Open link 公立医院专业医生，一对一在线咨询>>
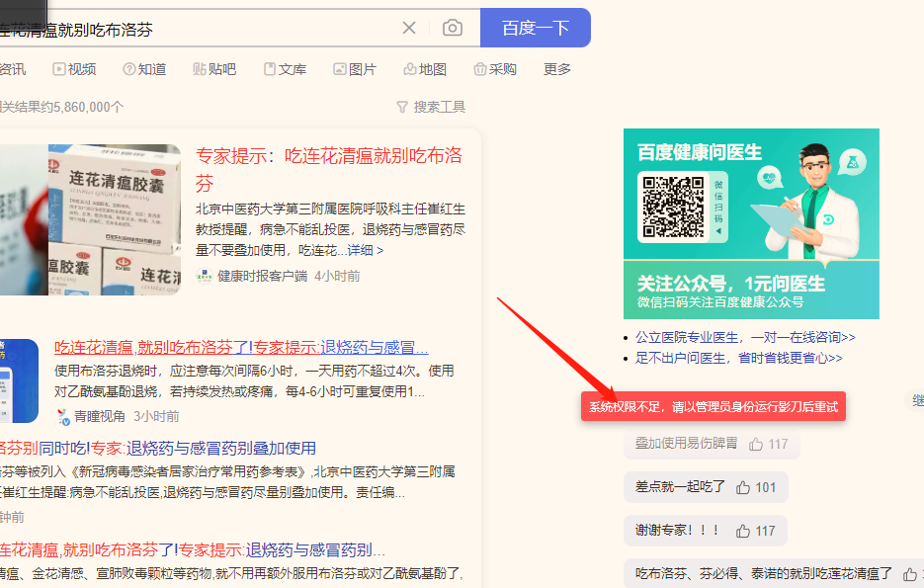Image resolution: width=924 pixels, height=588 pixels. pos(745,338)
